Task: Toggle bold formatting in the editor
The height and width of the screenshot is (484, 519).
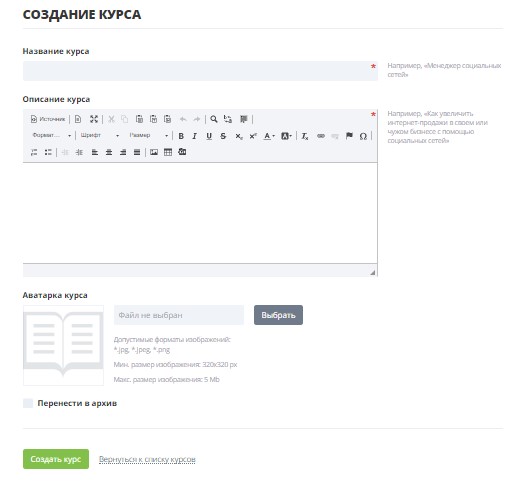Action: point(181,136)
